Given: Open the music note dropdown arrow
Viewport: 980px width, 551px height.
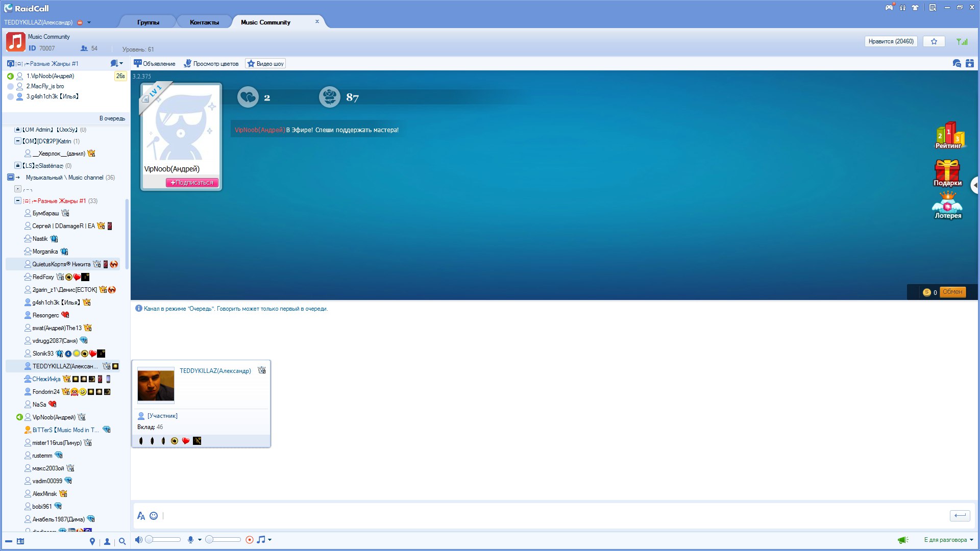Looking at the screenshot, I should point(270,540).
